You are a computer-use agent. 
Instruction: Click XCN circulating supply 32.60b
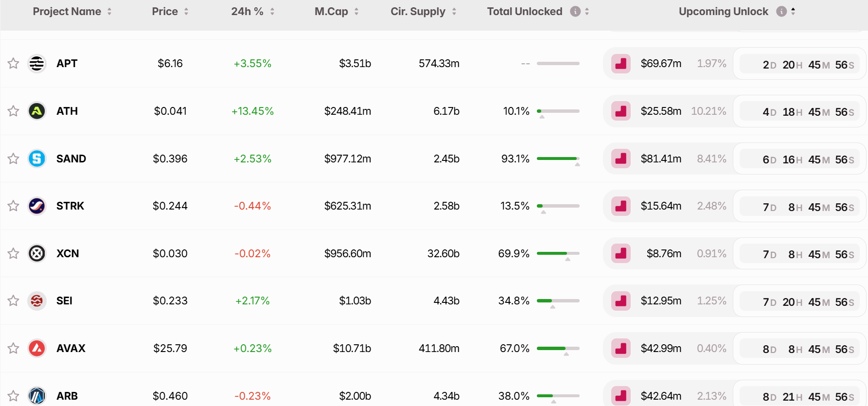click(x=443, y=253)
